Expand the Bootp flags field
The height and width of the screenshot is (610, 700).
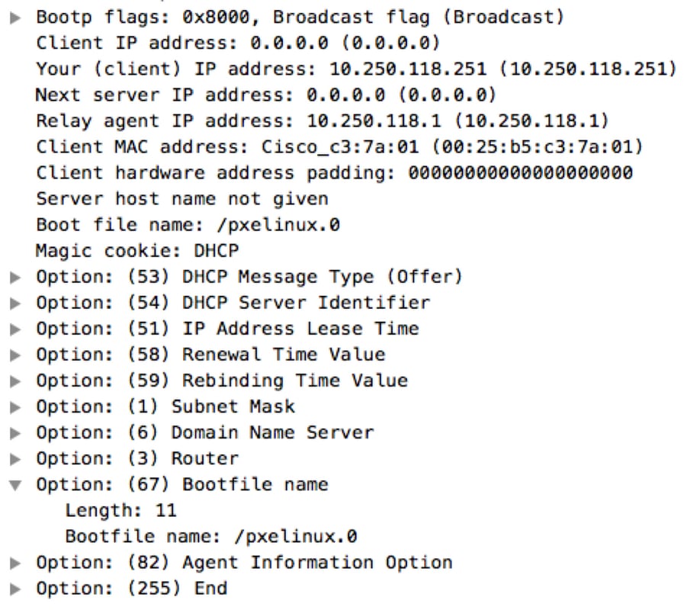click(x=15, y=18)
